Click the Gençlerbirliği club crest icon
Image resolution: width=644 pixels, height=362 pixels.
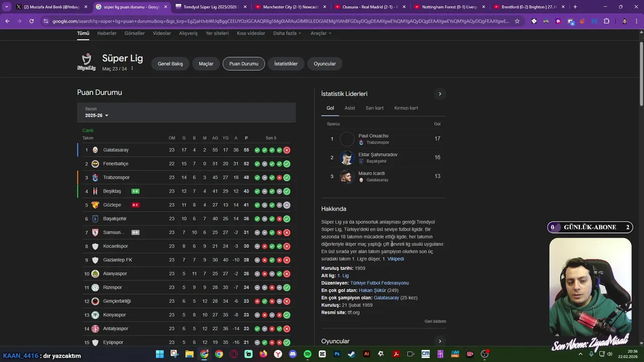coord(95,301)
